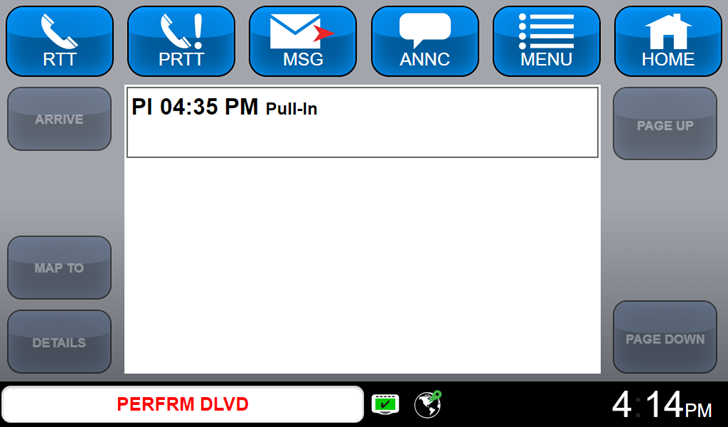Check the green monitor status icon
The width and height of the screenshot is (728, 427).
pos(385,404)
